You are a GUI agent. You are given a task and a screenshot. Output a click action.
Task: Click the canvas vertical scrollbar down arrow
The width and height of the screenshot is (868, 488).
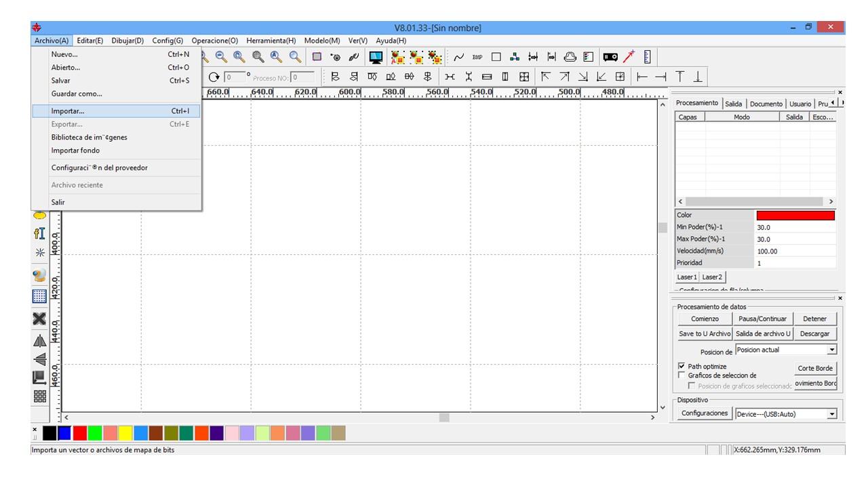663,407
